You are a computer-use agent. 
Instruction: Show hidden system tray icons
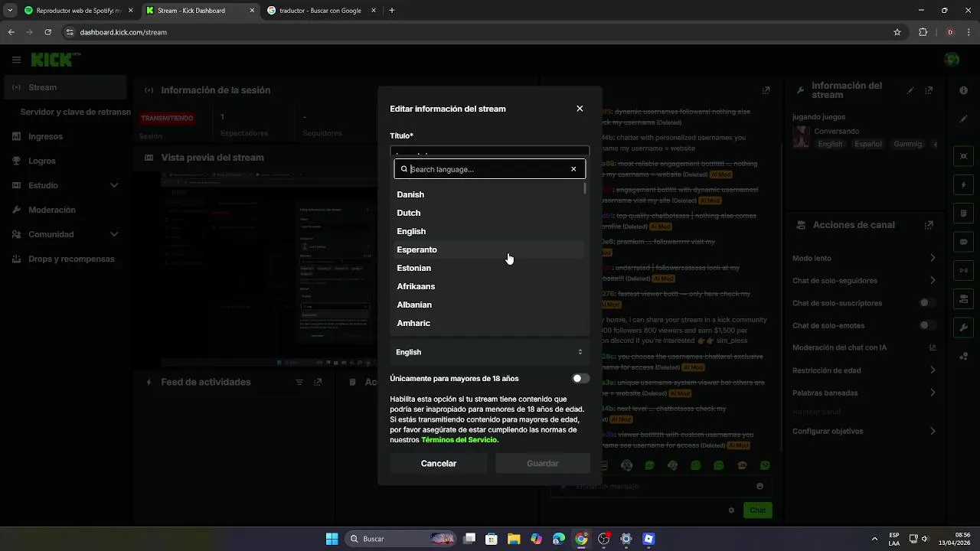click(874, 539)
